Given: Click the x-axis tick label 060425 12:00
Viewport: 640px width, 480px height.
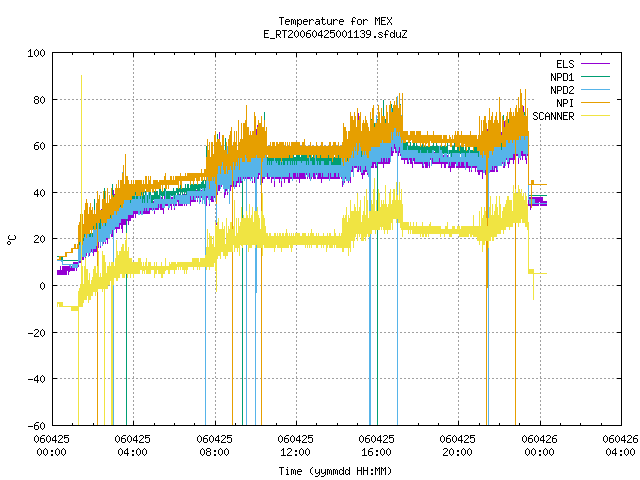Looking at the screenshot, I should (296, 446).
